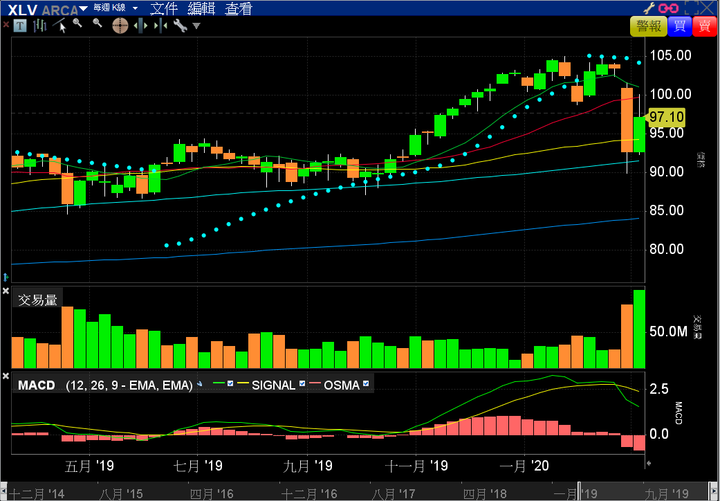Open chart settings with toolbar wrench
Screen dimensions: 720x501
180,26
